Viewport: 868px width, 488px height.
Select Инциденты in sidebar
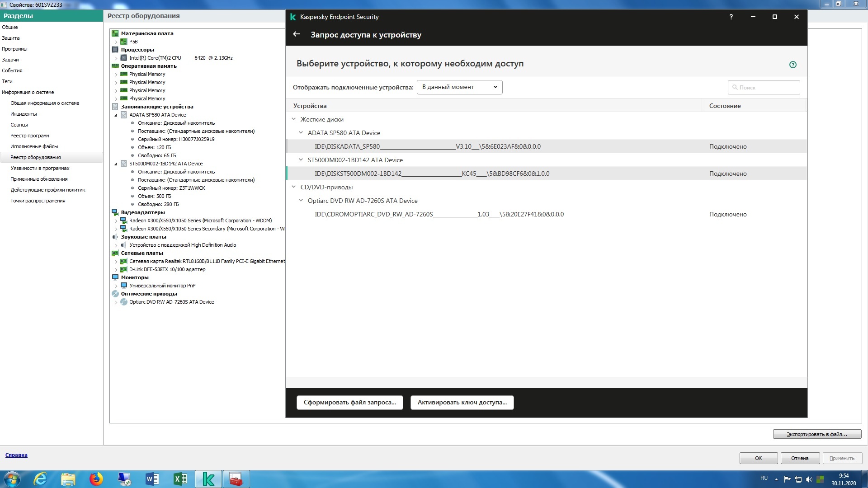(24, 114)
